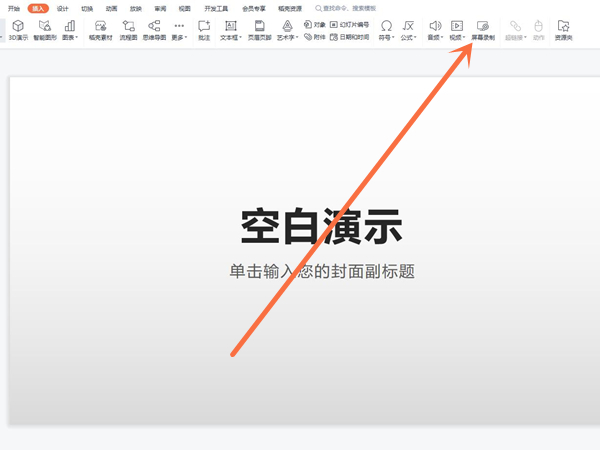Viewport: 600px width, 450px height.
Task: Open 稻壳素材 materials library
Action: 101,29
